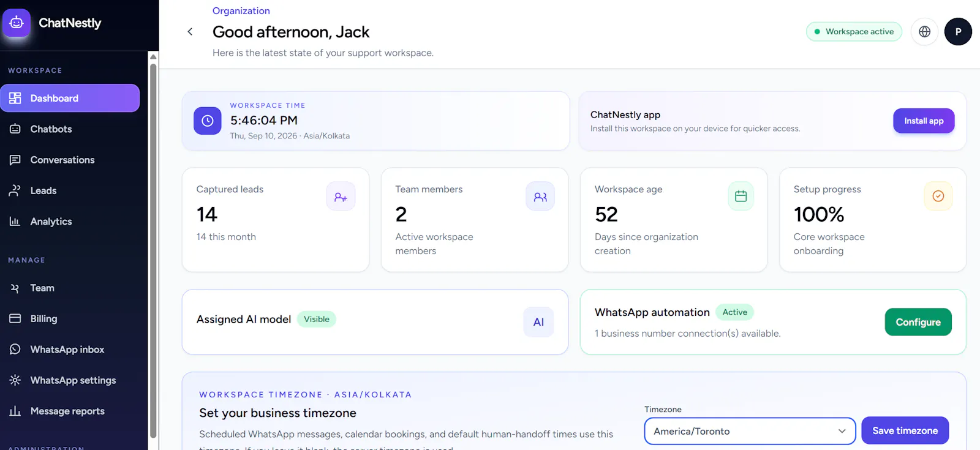Viewport: 980px width, 450px height.
Task: Click the sidebar scrollbar up arrow
Action: (x=153, y=56)
